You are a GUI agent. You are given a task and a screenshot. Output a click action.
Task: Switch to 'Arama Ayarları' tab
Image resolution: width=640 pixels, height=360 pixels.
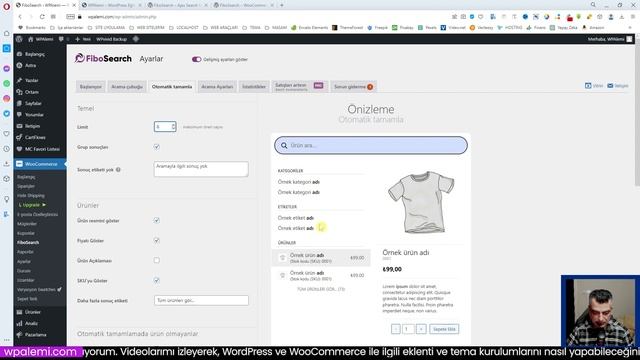217,87
